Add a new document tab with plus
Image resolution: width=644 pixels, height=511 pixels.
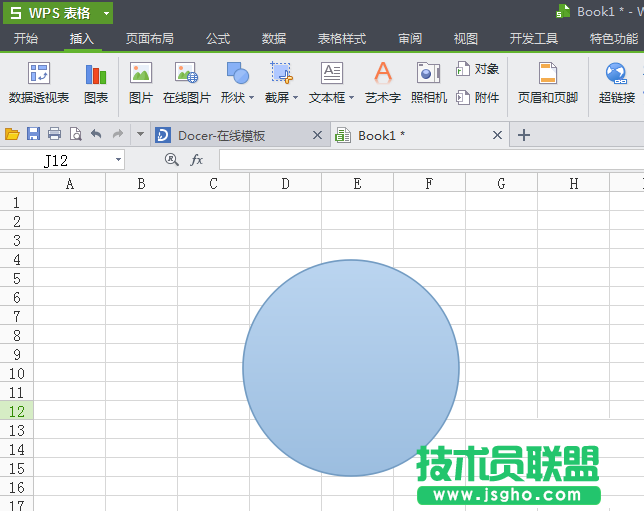(524, 135)
